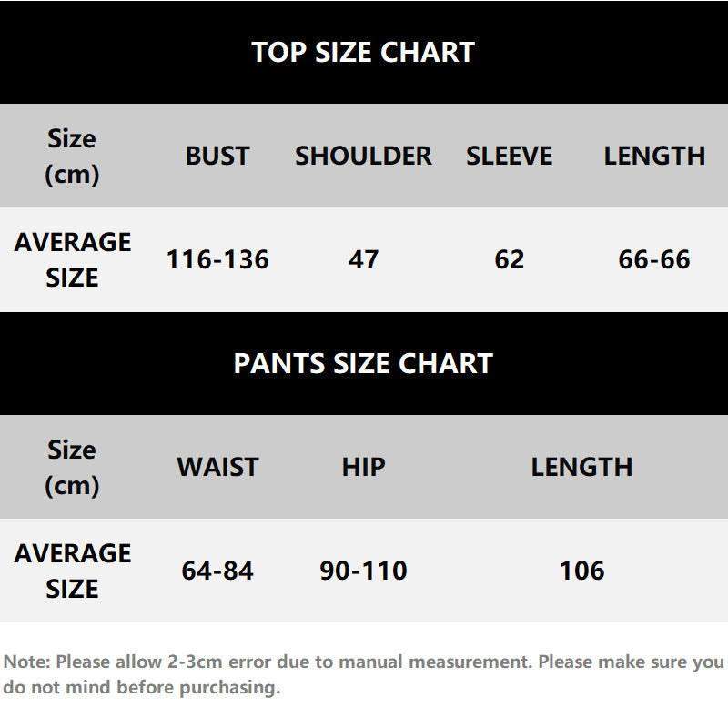Select Size (cm) label in pants chart
The image size is (728, 728).
(x=72, y=467)
